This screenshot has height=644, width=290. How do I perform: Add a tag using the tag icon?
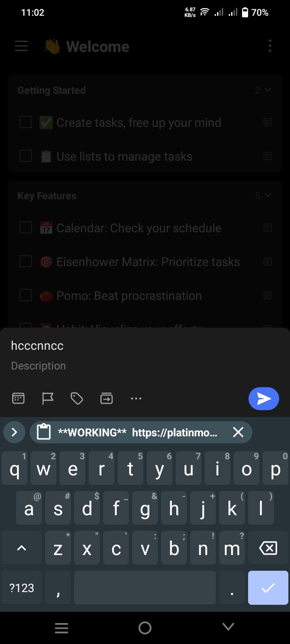pos(77,398)
